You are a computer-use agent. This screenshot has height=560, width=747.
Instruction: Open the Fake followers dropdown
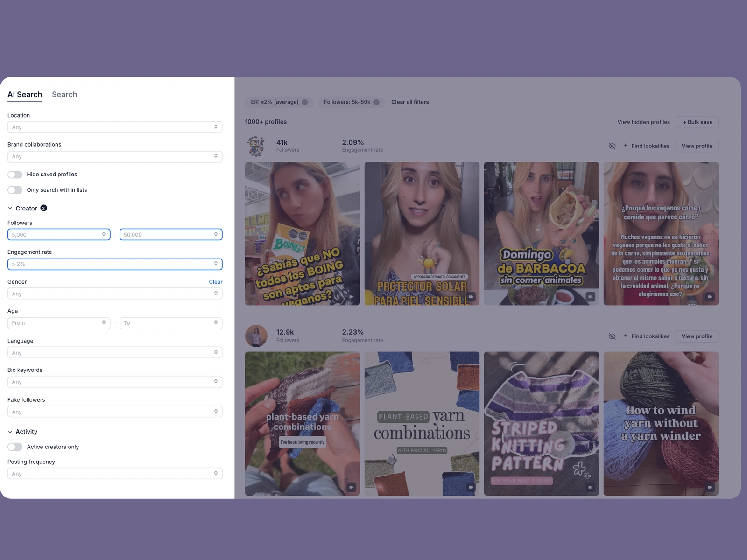115,411
